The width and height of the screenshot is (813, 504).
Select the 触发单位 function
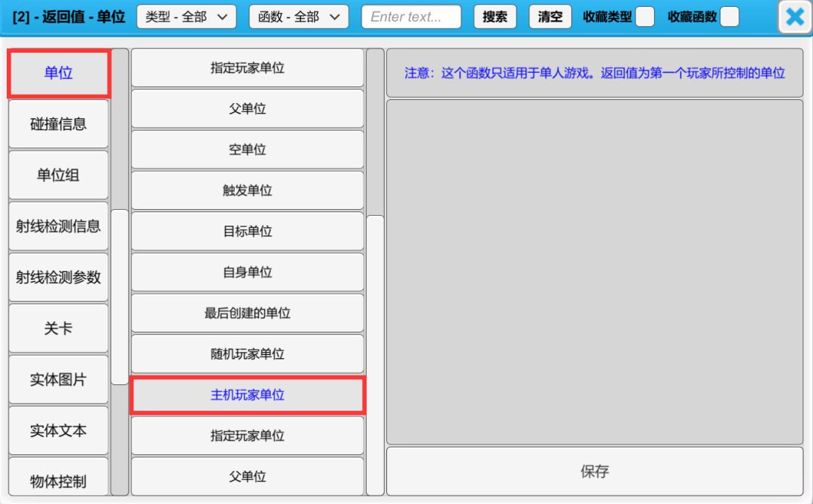247,190
